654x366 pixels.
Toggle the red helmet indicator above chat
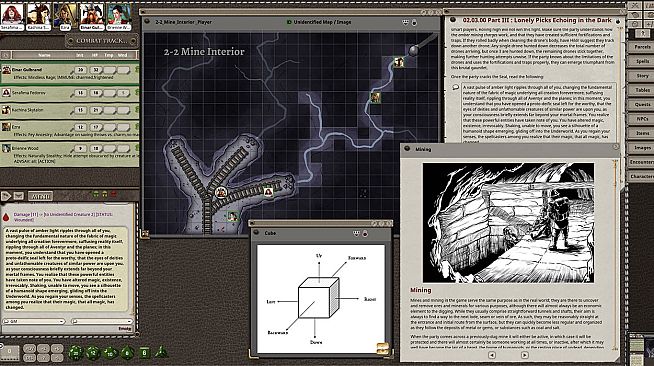pyautogui.click(x=113, y=194)
